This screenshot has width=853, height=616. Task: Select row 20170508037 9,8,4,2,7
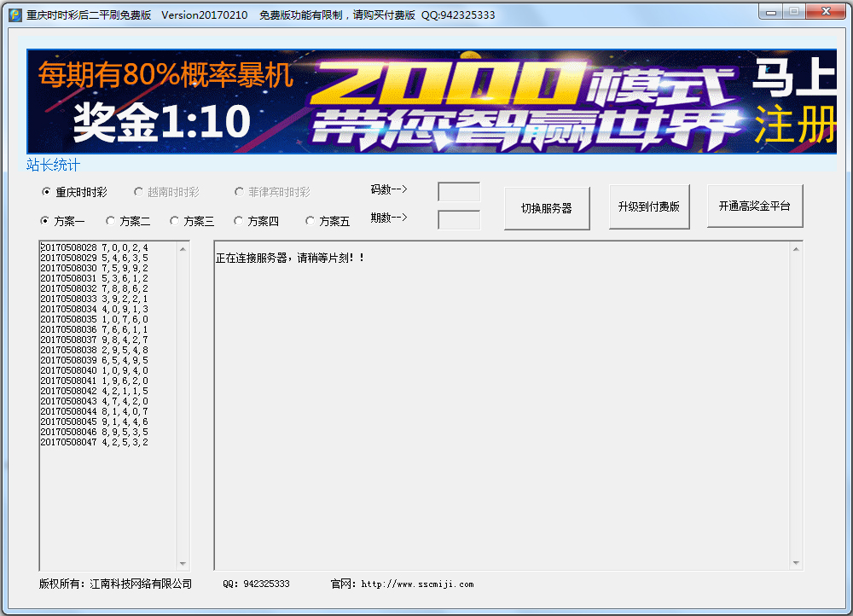click(94, 340)
